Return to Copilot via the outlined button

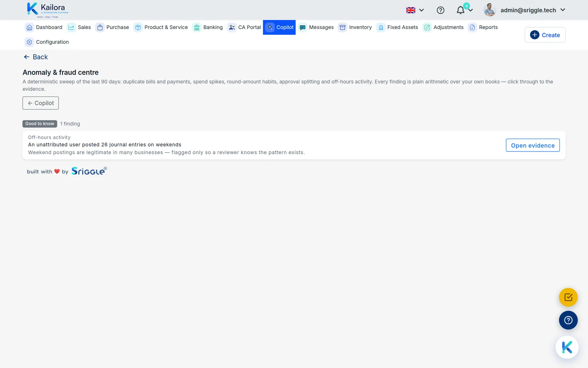click(x=41, y=103)
